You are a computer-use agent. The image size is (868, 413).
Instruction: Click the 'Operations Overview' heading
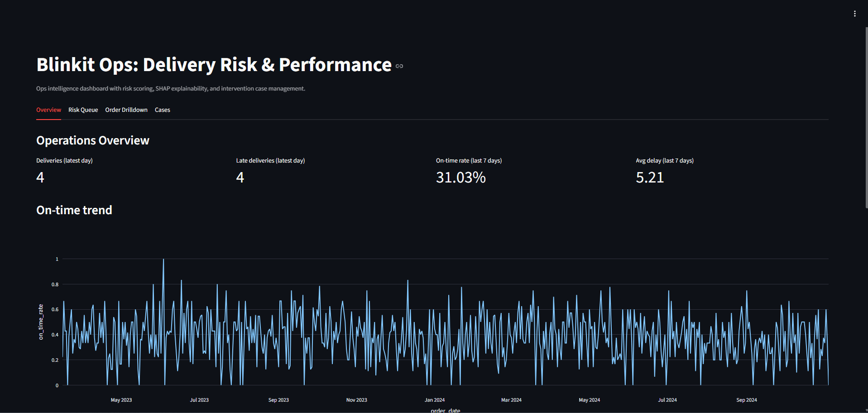click(93, 140)
